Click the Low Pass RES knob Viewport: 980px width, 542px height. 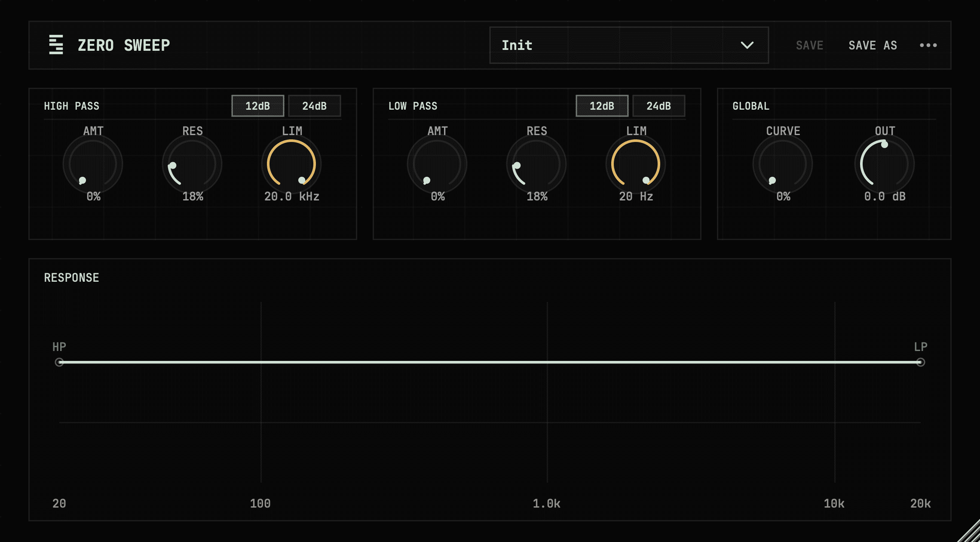[536, 164]
